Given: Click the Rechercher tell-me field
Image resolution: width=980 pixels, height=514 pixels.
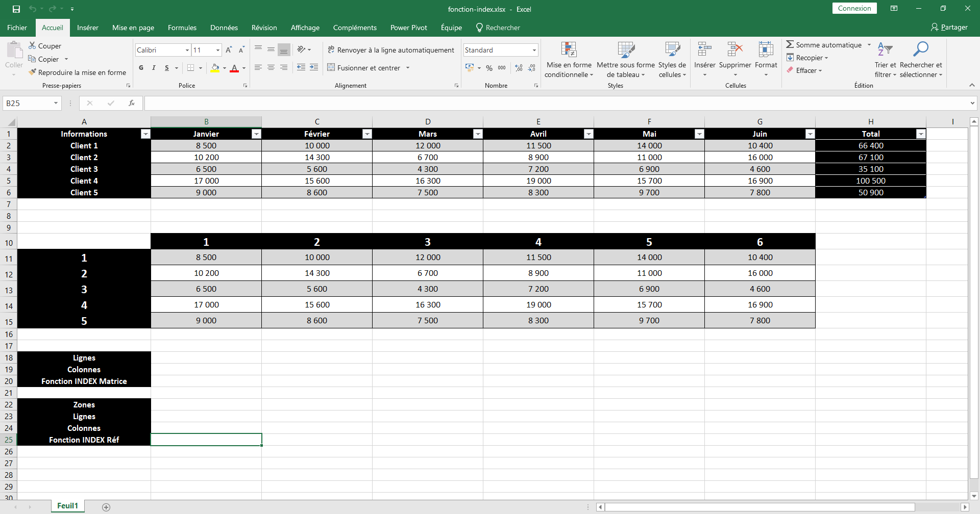Looking at the screenshot, I should 498,28.
